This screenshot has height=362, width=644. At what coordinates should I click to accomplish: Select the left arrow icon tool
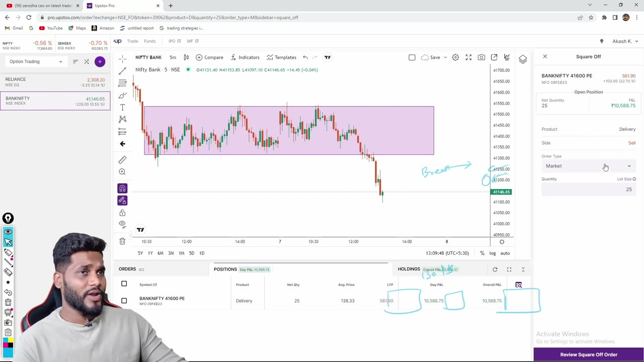click(x=122, y=144)
